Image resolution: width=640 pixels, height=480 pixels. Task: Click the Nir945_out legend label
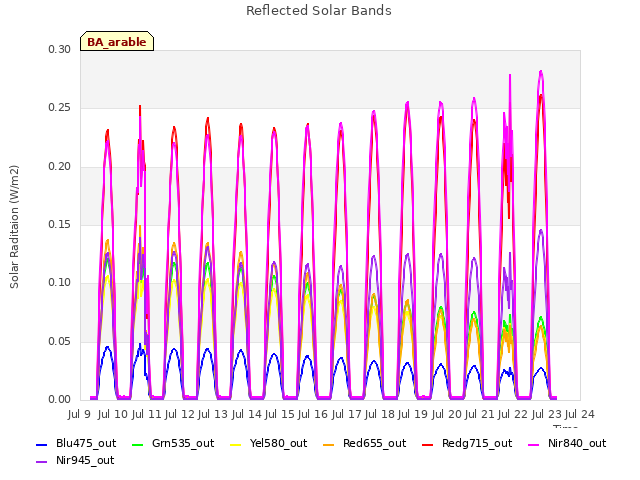85,460
